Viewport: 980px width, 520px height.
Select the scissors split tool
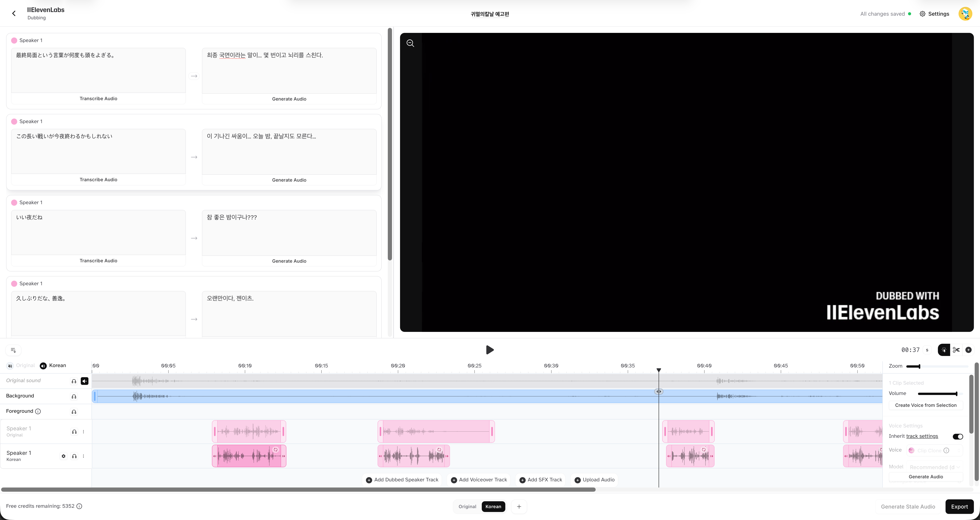956,350
